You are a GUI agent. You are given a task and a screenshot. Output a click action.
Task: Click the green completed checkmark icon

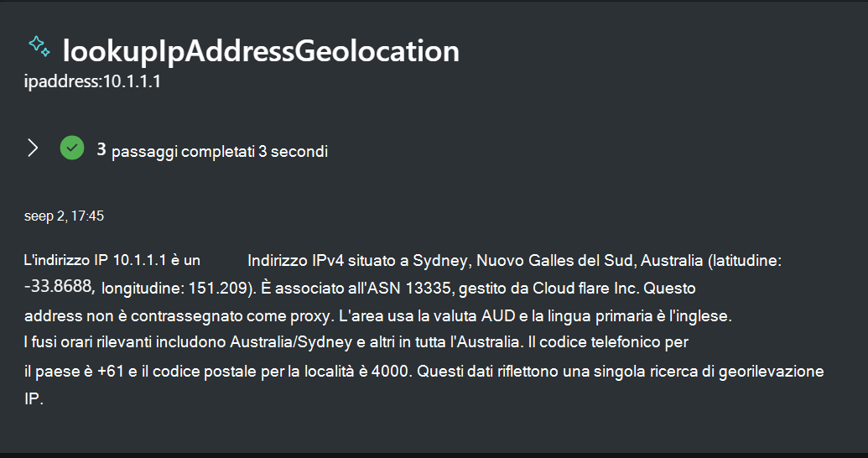72,148
